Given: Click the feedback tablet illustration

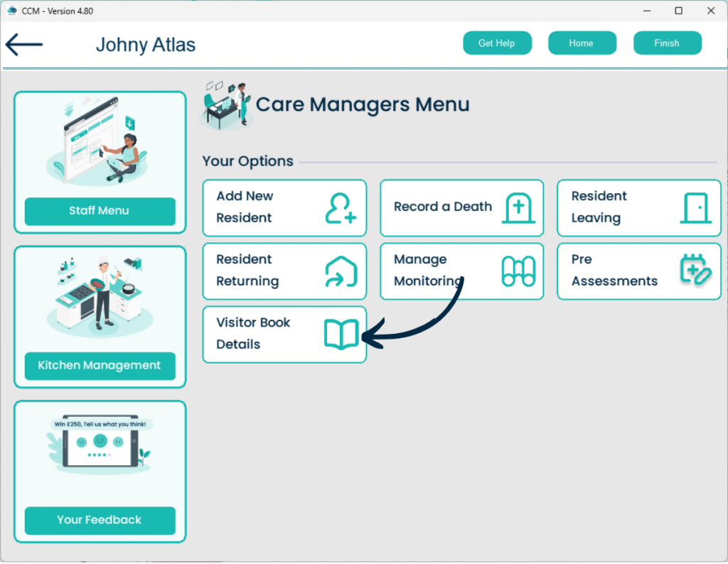Looking at the screenshot, I should pos(100,445).
